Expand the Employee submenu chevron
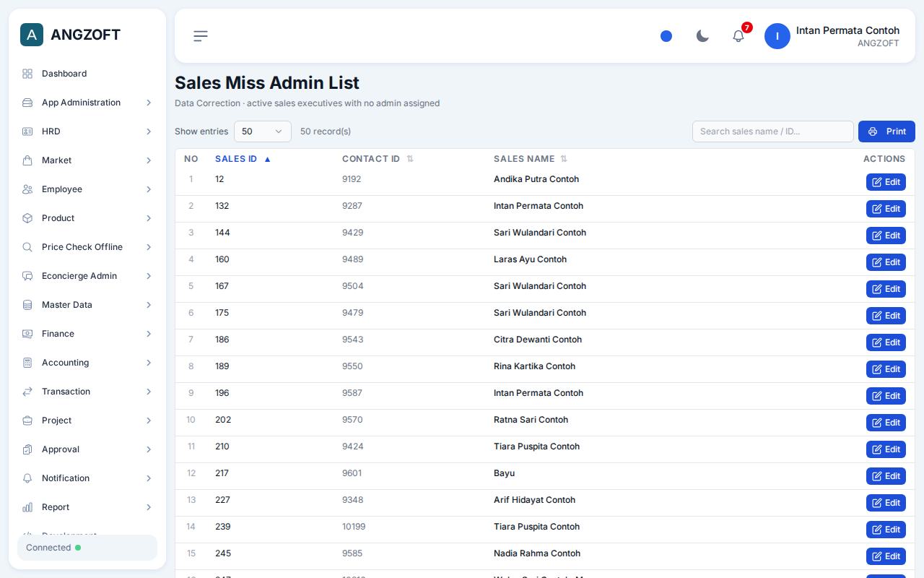 point(149,189)
